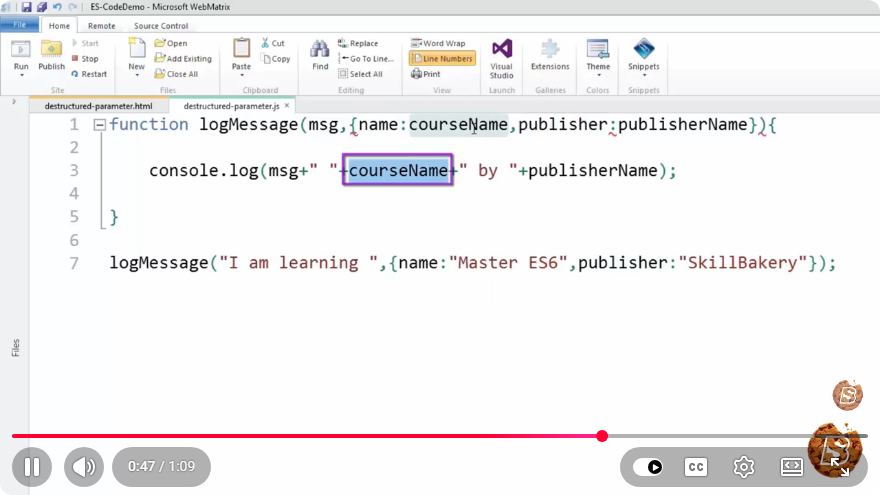Screen dimensions: 880x495
Task: Open Visual Studio launch icon
Action: tap(502, 49)
